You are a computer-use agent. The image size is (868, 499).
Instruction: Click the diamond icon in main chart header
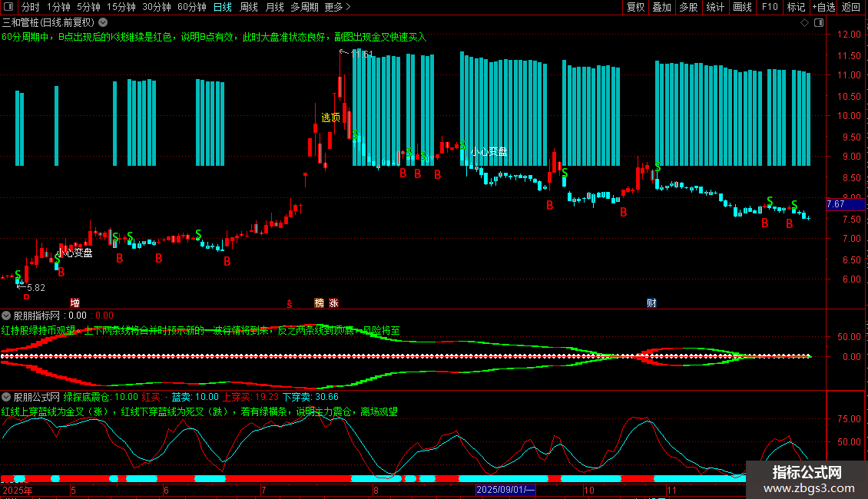804,23
